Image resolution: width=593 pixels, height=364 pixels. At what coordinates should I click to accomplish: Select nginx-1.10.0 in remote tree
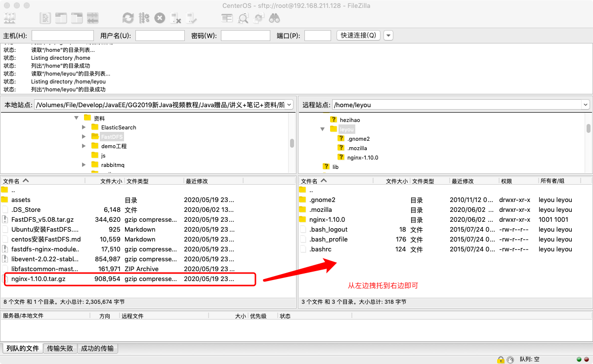362,158
